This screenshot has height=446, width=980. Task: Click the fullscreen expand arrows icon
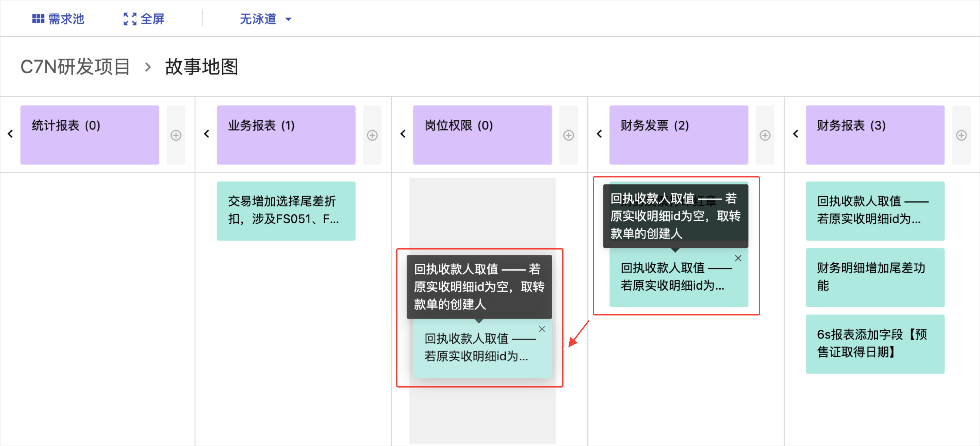[x=130, y=19]
